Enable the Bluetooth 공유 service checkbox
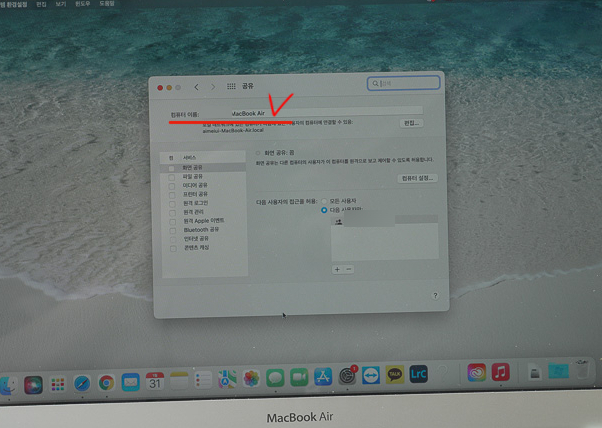 (x=173, y=231)
